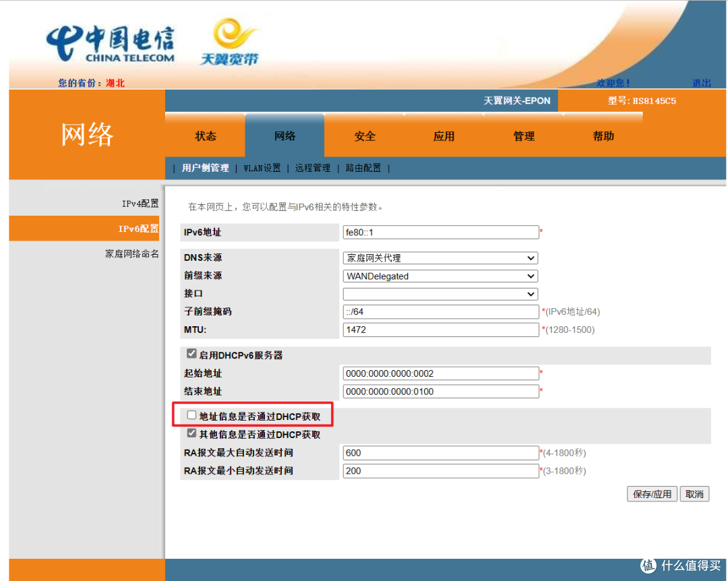Viewport: 728px width, 581px height.
Task: Enable the 地址信息是否通过DHCP获取 checkbox
Action: tap(191, 415)
